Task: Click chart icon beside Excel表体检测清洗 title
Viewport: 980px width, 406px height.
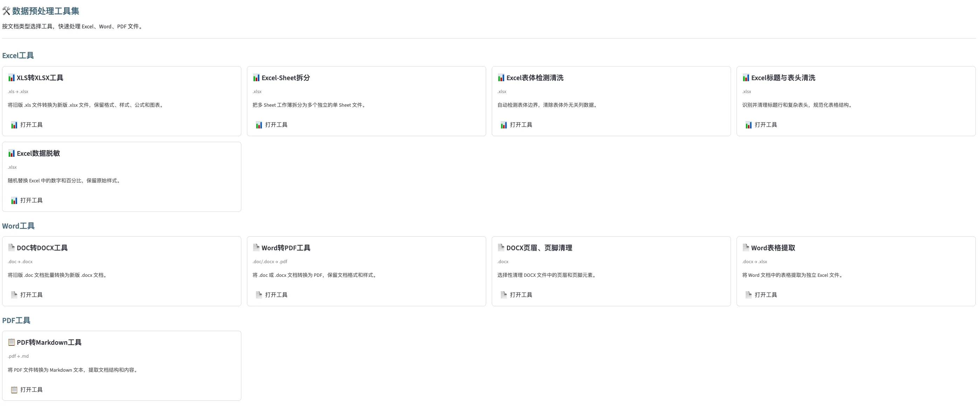Action: (x=501, y=78)
